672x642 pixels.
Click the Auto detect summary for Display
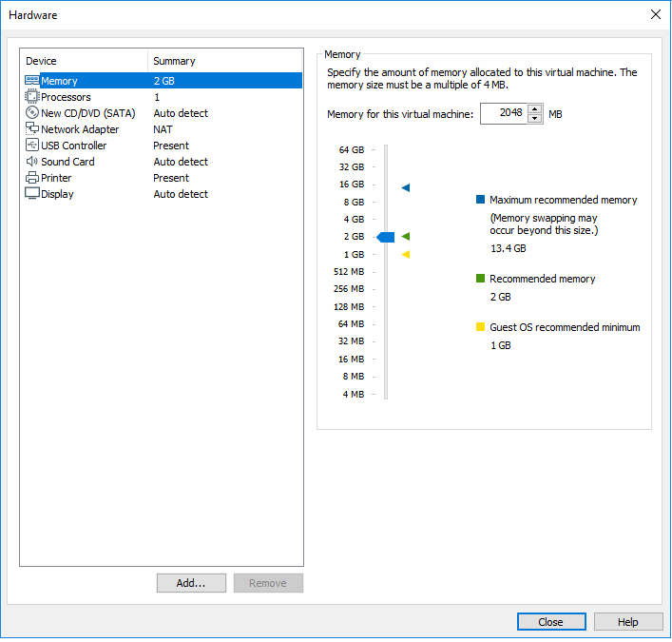(x=181, y=194)
